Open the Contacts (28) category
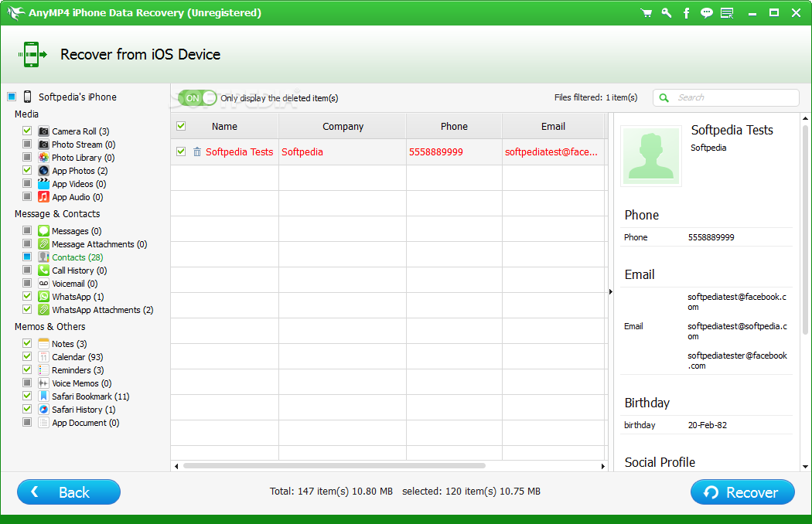 pyautogui.click(x=77, y=257)
